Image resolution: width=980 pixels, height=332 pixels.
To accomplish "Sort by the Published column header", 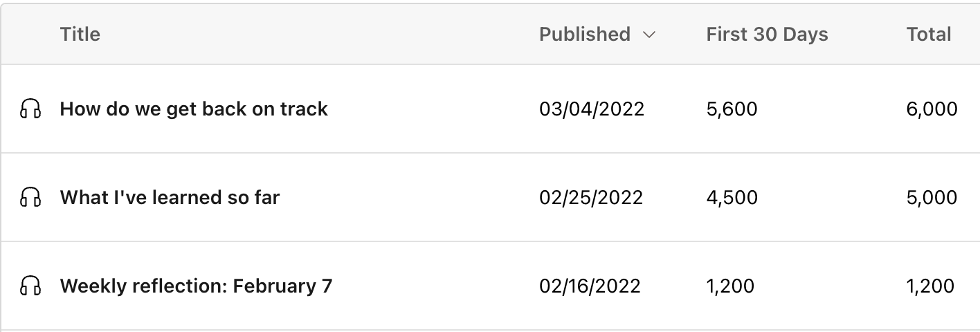I will pos(585,34).
